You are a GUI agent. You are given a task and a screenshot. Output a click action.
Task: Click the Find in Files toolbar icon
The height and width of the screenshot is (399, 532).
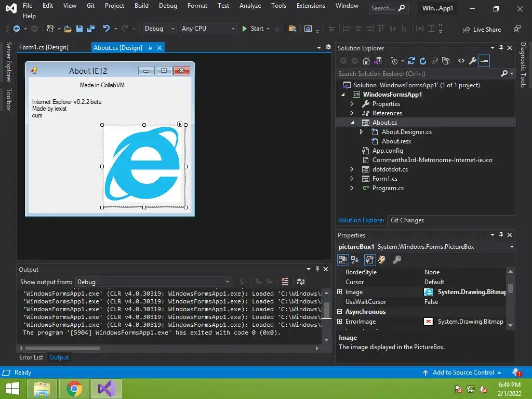(292, 29)
